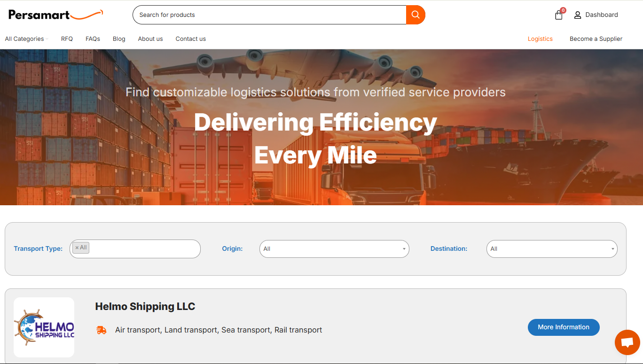Click the Helmo Shipping LLC logo thumbnail
Viewport: 643px width, 364px height.
click(x=44, y=327)
